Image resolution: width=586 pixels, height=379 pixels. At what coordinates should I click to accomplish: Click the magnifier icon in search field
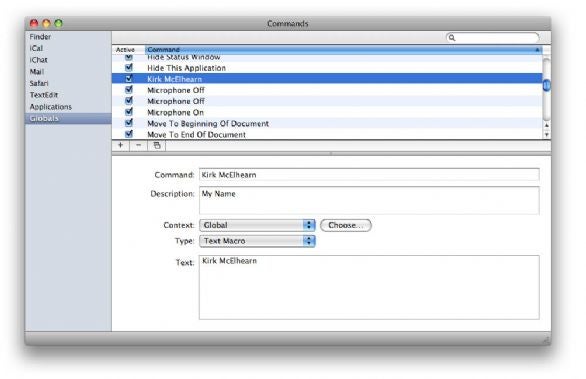click(452, 37)
